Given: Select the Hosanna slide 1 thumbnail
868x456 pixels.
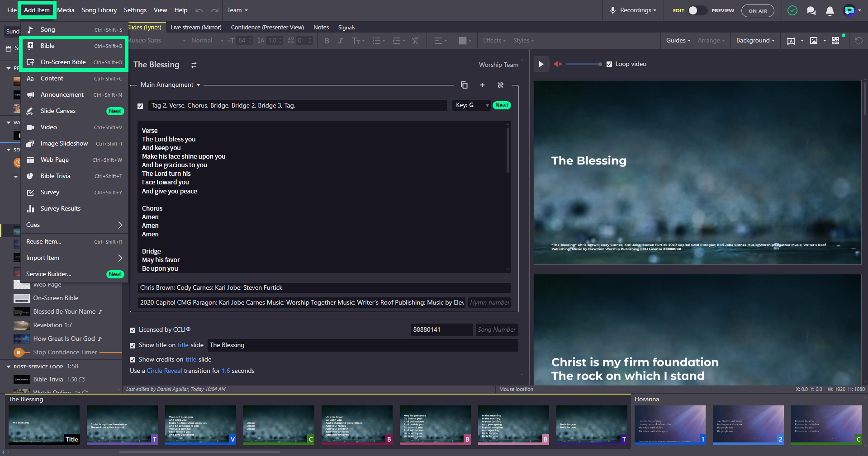Looking at the screenshot, I should click(670, 425).
